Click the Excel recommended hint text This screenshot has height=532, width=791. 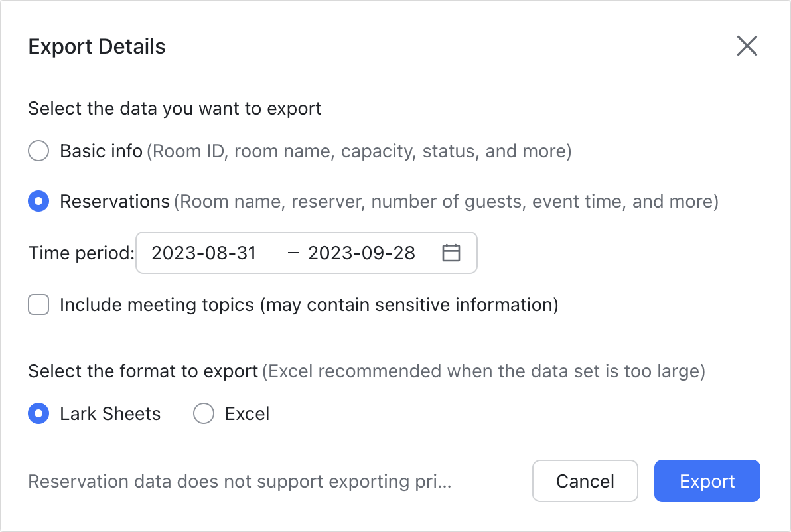click(483, 371)
